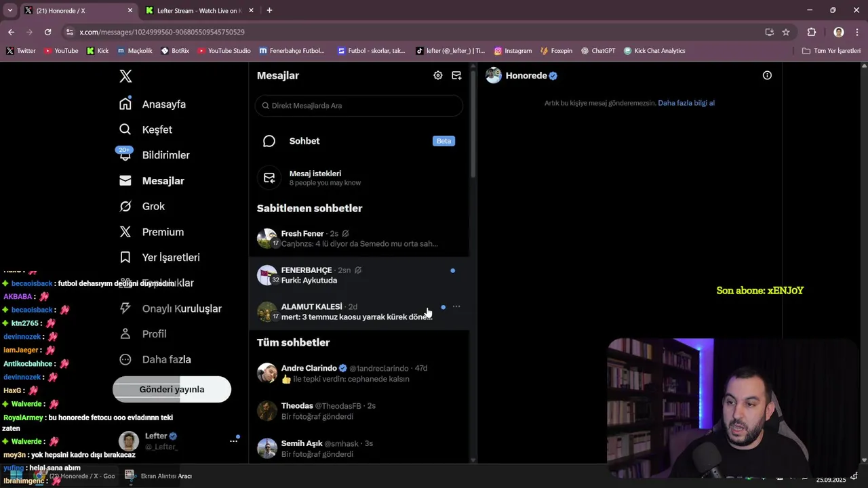Open Lefter account switcher menu
868x488 pixels.
tap(179, 441)
